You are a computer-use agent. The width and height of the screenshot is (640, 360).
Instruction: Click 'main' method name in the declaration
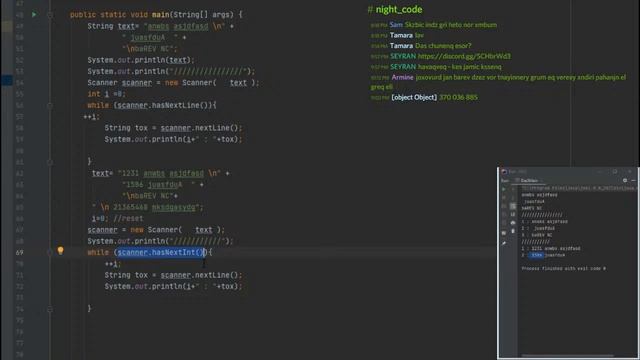tap(160, 15)
